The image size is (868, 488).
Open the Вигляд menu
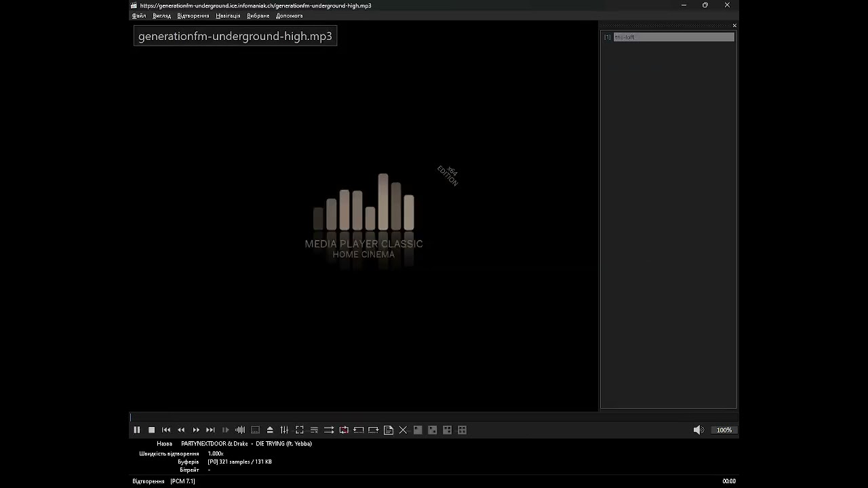point(161,16)
